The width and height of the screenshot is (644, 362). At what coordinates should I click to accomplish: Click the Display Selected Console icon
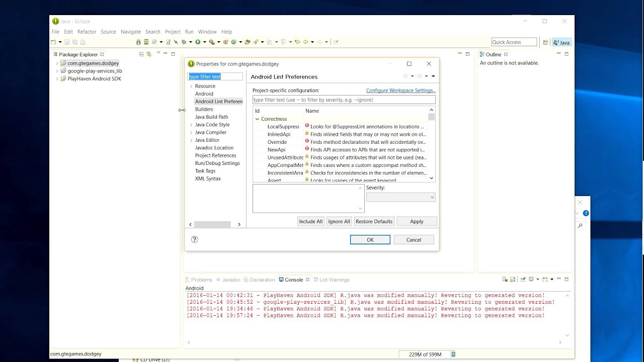pyautogui.click(x=531, y=280)
